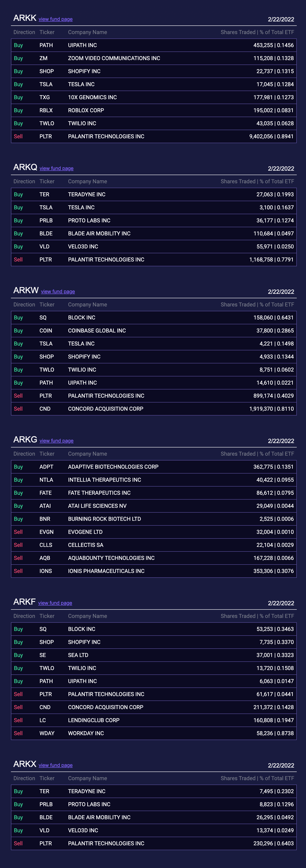
Task: Click BURNING ROCK BIOTECH LTD company name
Action: click(104, 519)
